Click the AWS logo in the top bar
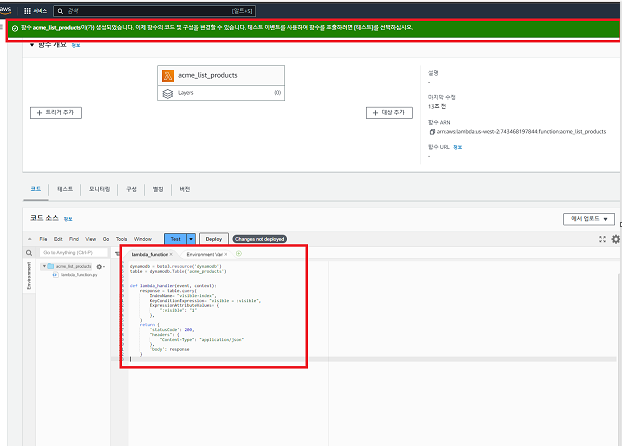The height and width of the screenshot is (446, 622). point(5,10)
